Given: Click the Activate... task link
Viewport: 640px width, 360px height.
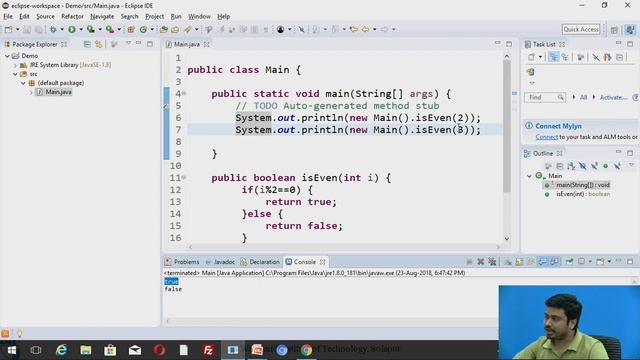Looking at the screenshot, I should pos(613,97).
